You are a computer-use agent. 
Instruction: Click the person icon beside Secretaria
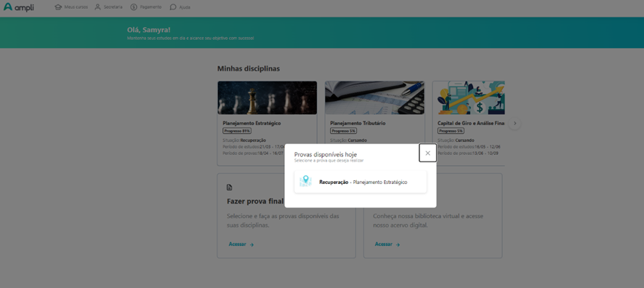[x=97, y=7]
